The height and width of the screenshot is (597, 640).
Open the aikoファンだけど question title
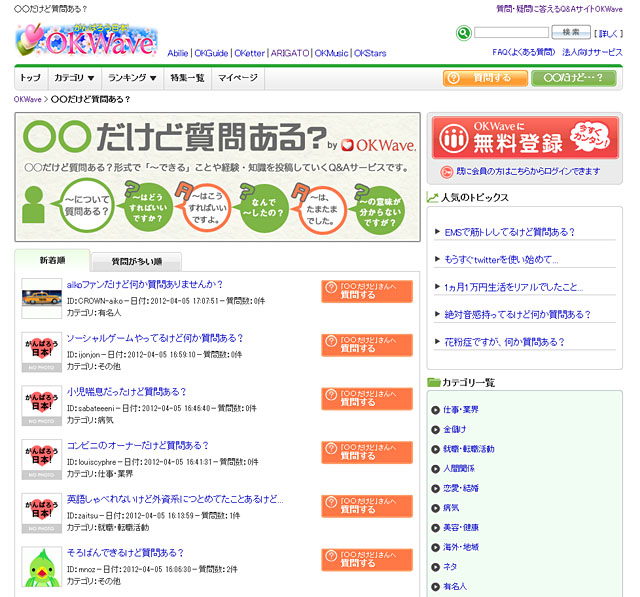coord(144,284)
